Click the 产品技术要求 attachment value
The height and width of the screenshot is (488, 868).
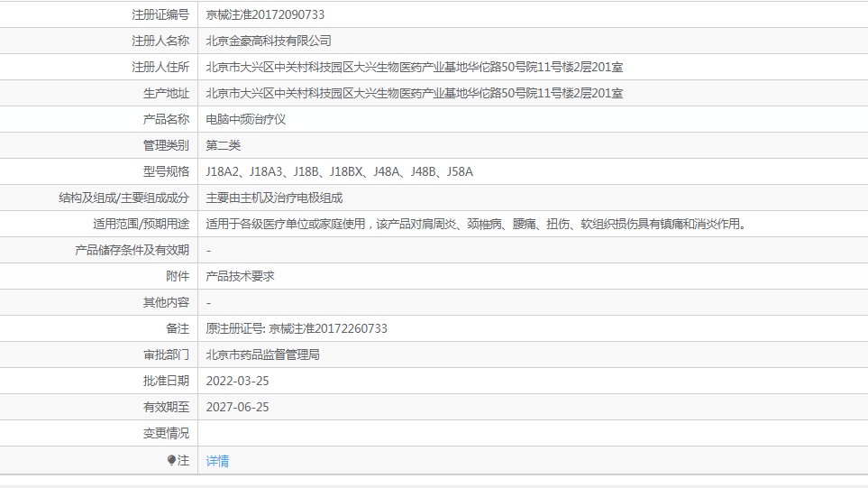(241, 276)
